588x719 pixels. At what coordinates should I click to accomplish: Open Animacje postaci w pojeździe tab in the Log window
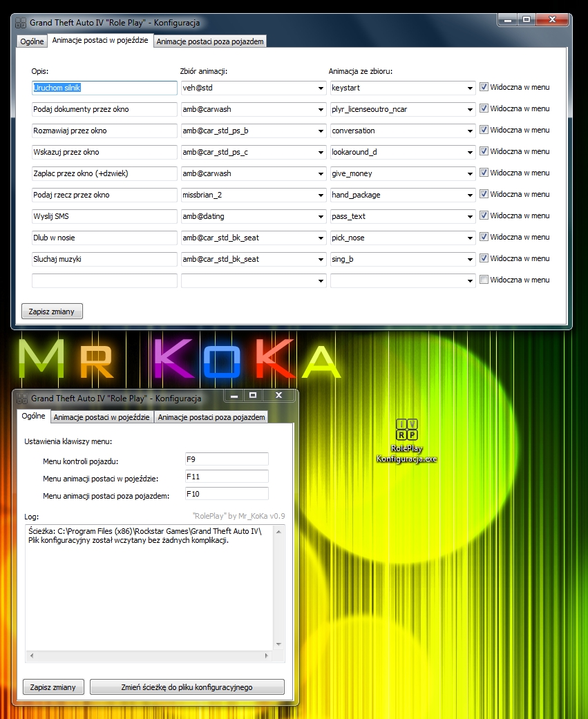(x=102, y=417)
